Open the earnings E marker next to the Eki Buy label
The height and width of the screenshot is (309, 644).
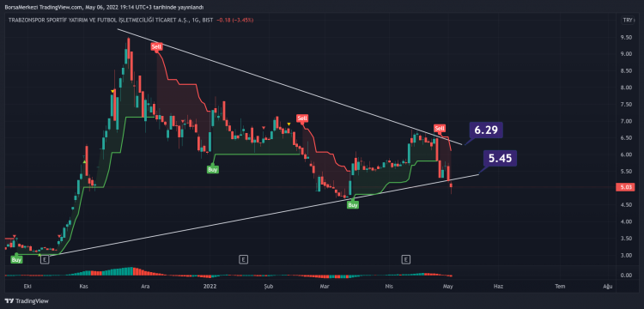(45, 259)
